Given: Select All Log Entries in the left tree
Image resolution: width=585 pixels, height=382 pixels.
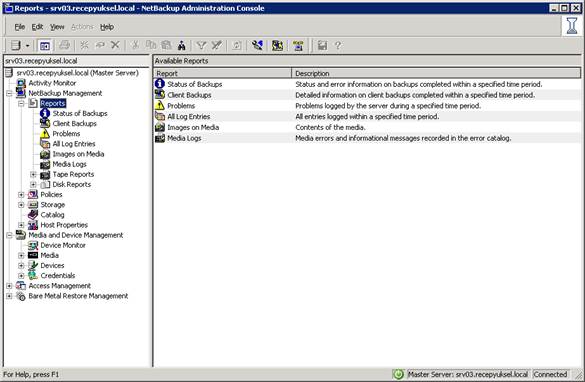Looking at the screenshot, I should pos(73,144).
